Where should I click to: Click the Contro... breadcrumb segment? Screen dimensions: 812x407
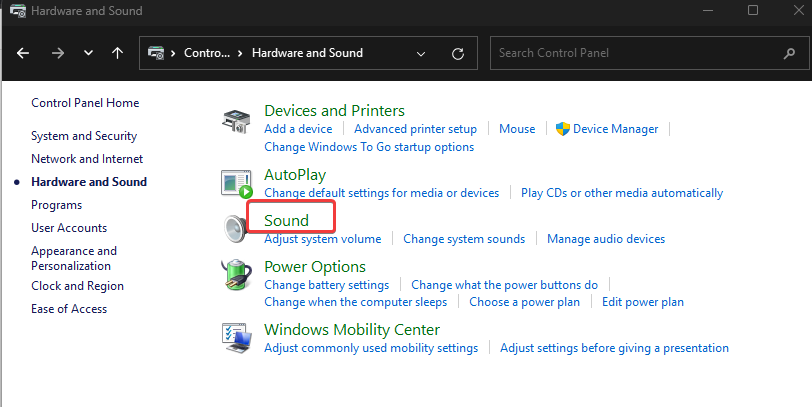point(207,53)
